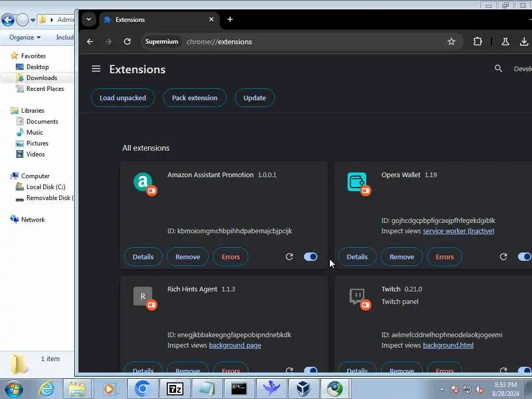This screenshot has width=532, height=399.
Task: Open Details for Amazon Assistant Promotion
Action: pos(143,257)
